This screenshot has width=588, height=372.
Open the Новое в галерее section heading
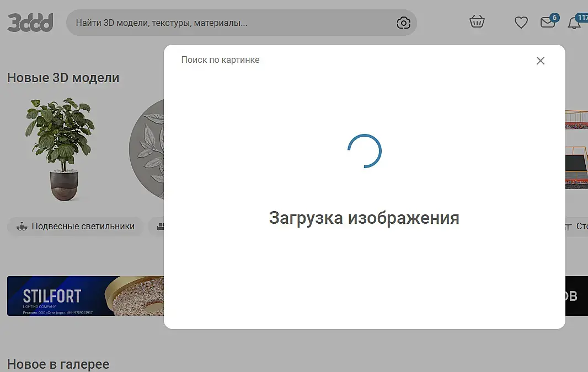(x=58, y=364)
